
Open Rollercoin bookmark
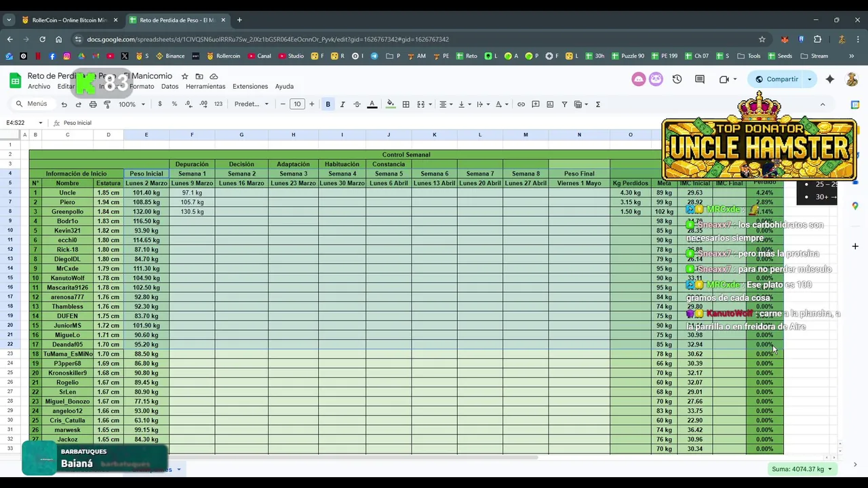tap(223, 56)
